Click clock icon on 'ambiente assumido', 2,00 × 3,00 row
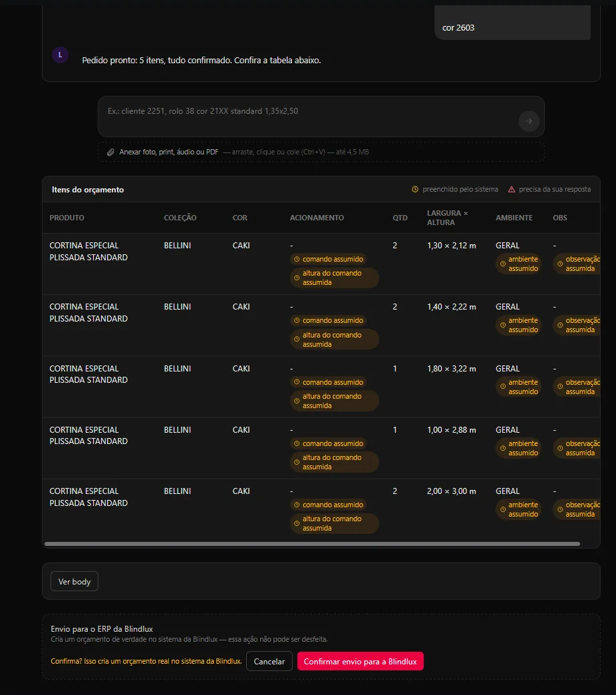This screenshot has width=616, height=695. (503, 509)
